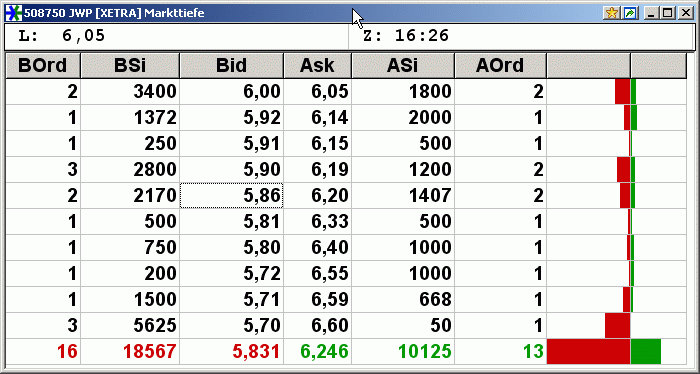Select bid size 2170

pos(130,195)
